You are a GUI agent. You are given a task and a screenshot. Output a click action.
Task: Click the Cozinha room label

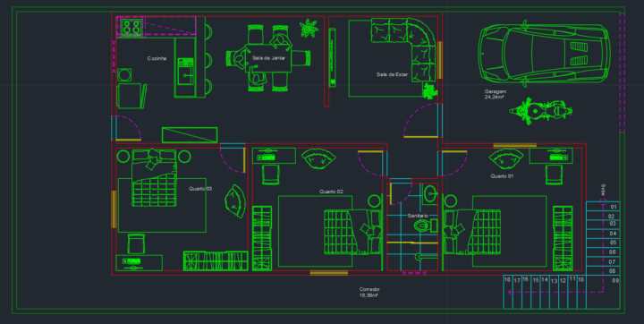tap(157, 58)
